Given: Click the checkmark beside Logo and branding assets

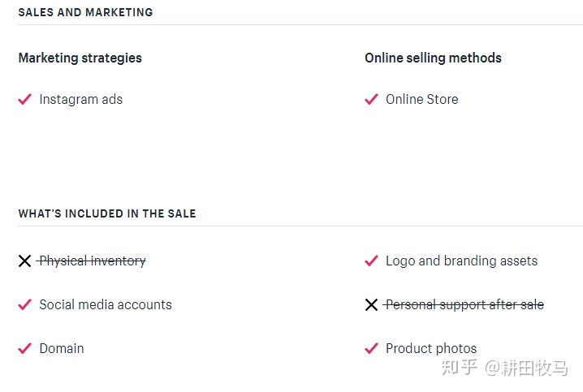Looking at the screenshot, I should 371,261.
